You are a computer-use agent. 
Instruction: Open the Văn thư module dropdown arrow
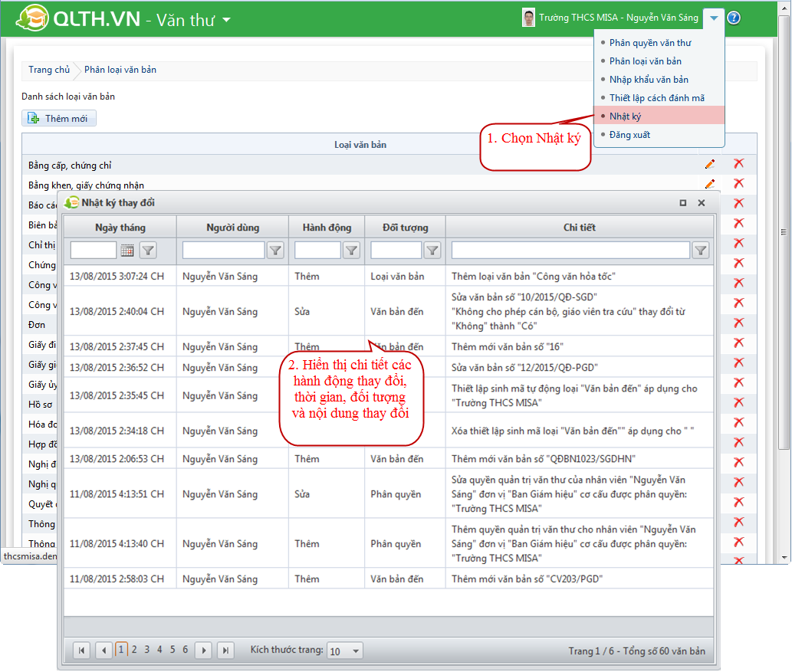point(226,20)
